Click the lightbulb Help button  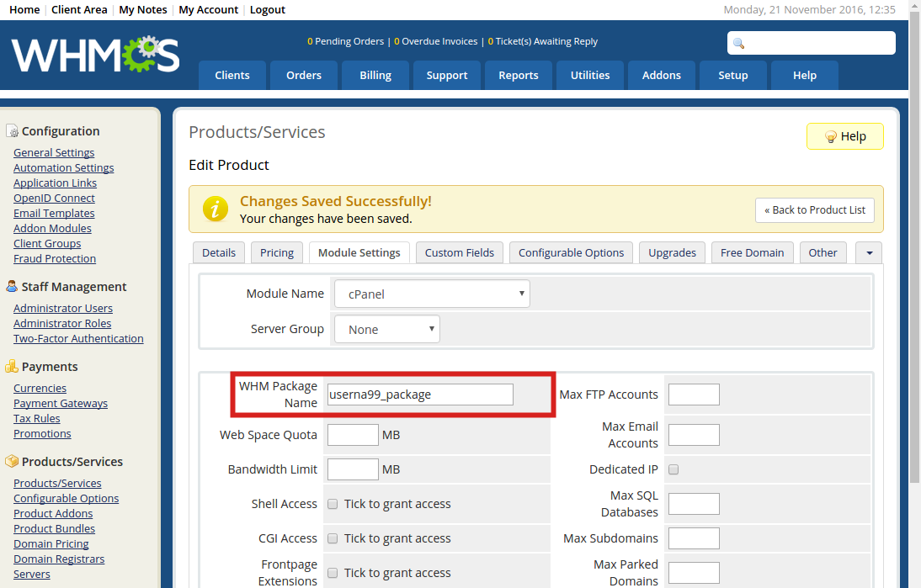pyautogui.click(x=844, y=136)
